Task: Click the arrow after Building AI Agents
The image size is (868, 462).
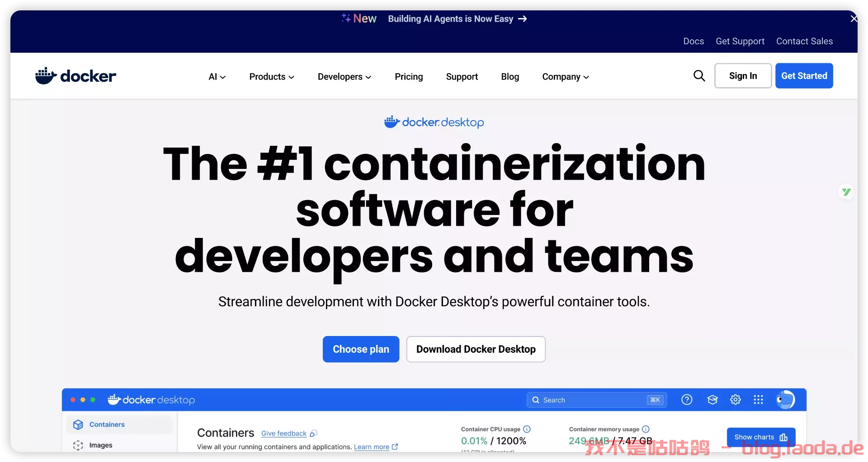Action: pos(523,19)
